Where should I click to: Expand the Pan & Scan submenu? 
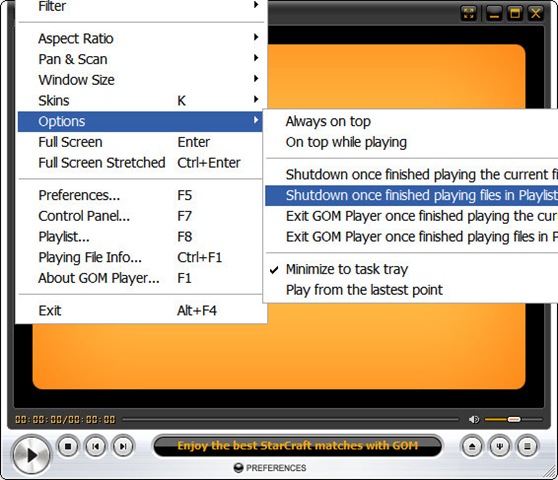pos(141,59)
